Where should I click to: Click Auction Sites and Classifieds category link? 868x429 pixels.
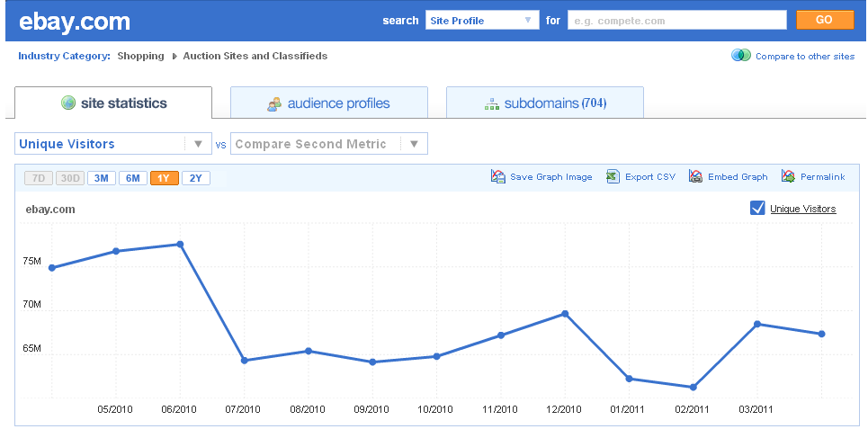pos(255,56)
